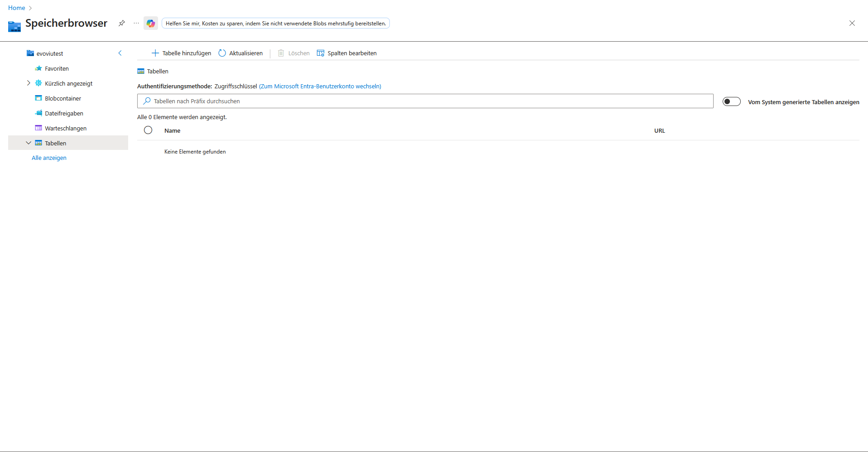The image size is (868, 452).
Task: Click Tabelle hinzufügen plus icon
Action: point(155,53)
